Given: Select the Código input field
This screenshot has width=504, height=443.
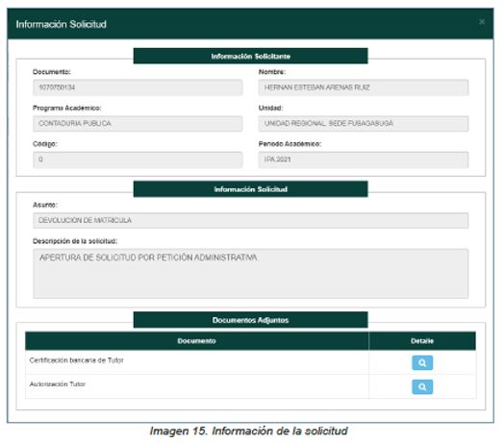Looking at the screenshot, I should (138, 160).
